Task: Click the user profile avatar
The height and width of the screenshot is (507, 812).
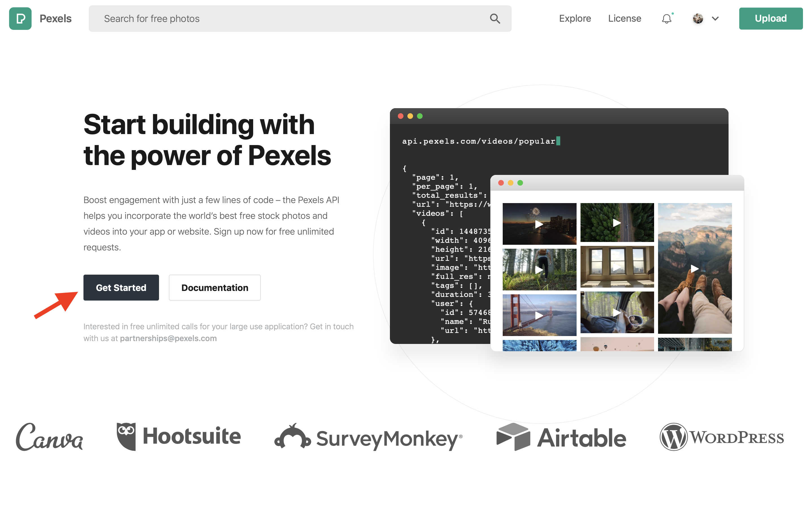Action: (x=698, y=18)
